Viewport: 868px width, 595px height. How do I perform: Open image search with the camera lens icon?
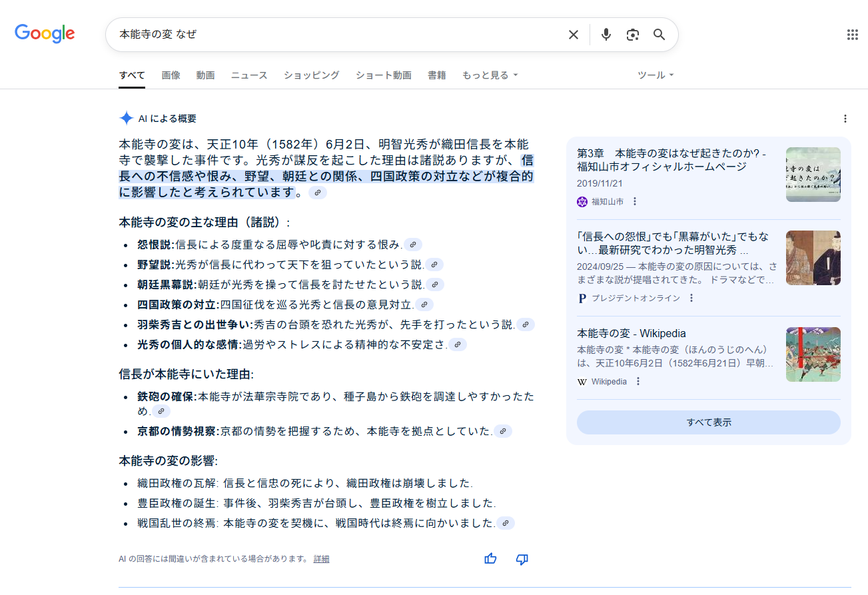[x=632, y=35]
